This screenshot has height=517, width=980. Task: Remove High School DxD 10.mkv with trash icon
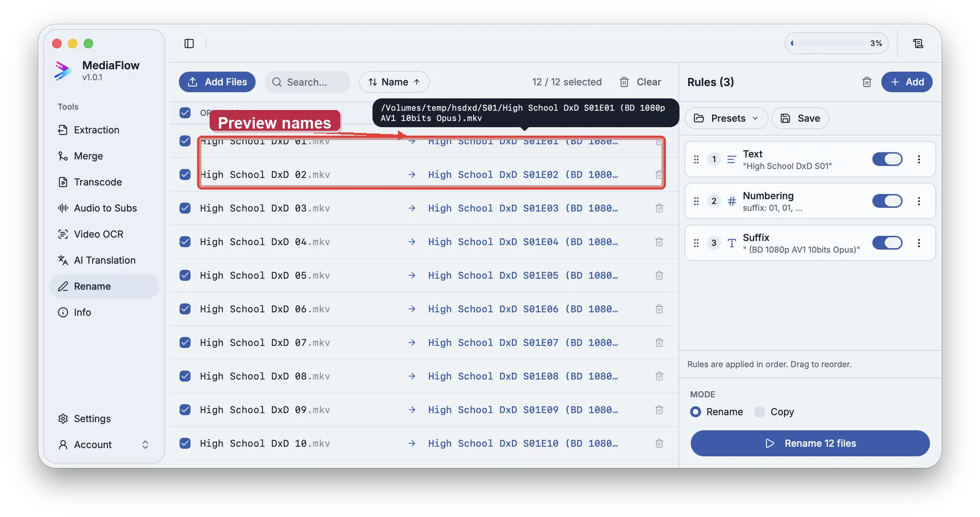659,443
